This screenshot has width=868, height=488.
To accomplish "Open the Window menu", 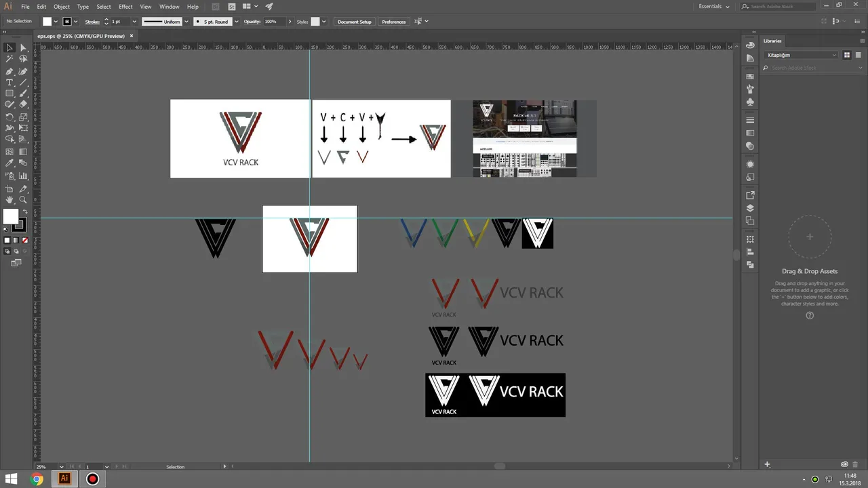I will (x=169, y=6).
